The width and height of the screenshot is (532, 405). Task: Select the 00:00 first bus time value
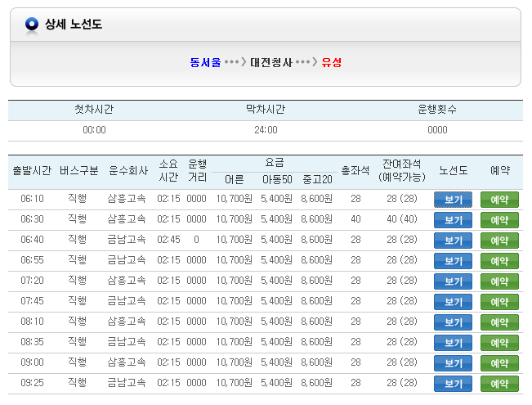pos(94,130)
